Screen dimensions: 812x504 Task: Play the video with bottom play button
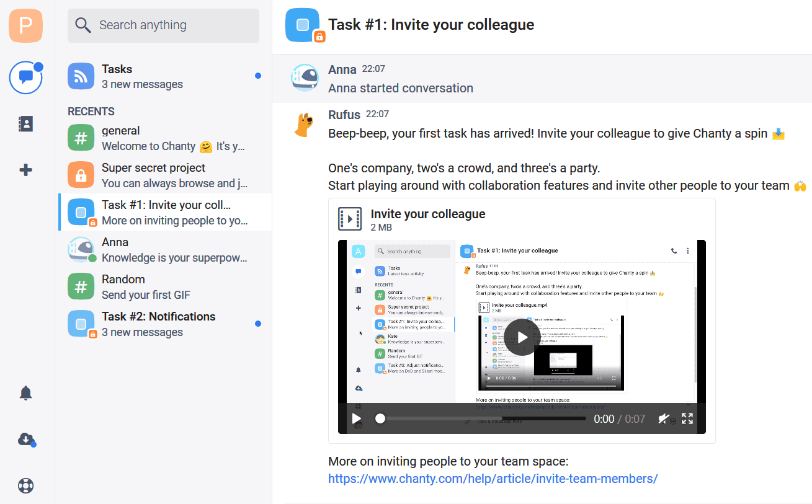357,419
